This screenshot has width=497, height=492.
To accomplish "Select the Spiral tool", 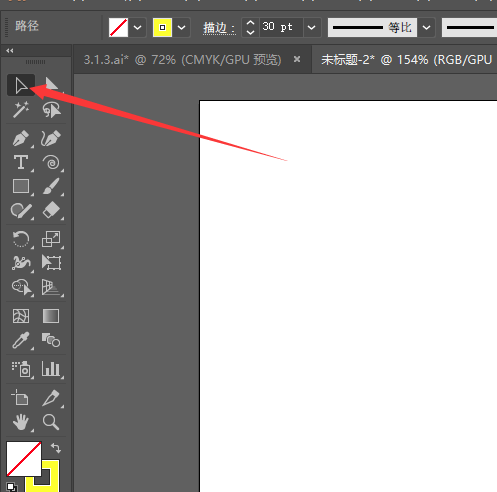I will point(51,162).
